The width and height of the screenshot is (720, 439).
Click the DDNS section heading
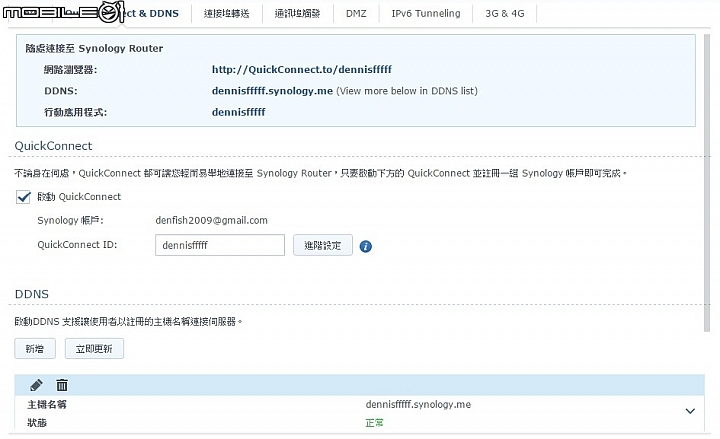[32, 294]
